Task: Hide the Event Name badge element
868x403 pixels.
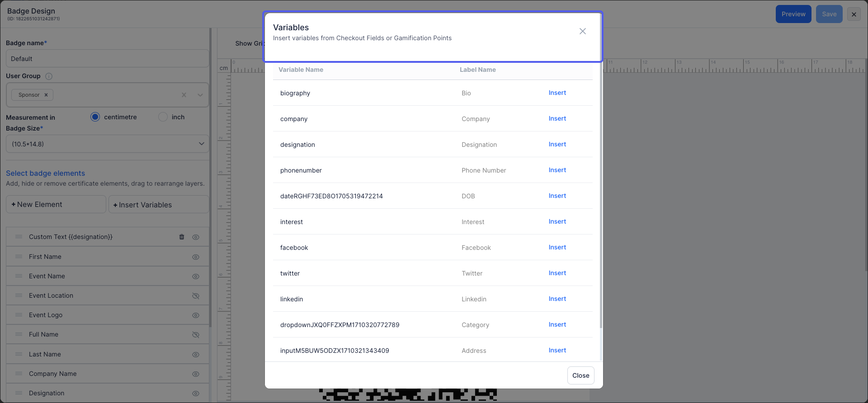Action: (x=196, y=276)
